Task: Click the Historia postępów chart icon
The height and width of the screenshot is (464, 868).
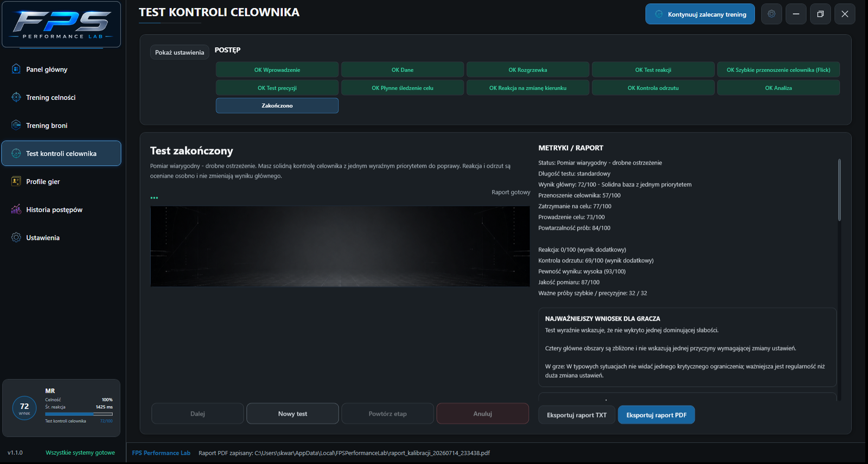Action: [x=16, y=209]
